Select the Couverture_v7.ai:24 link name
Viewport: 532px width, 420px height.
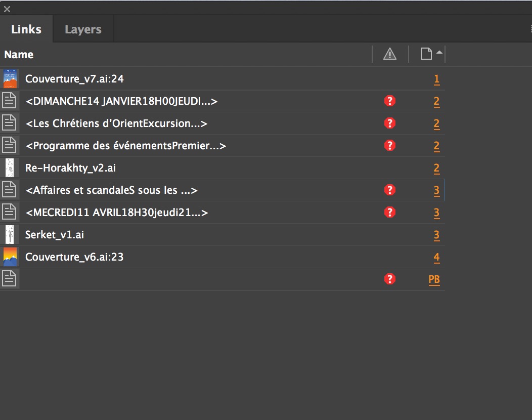click(74, 79)
